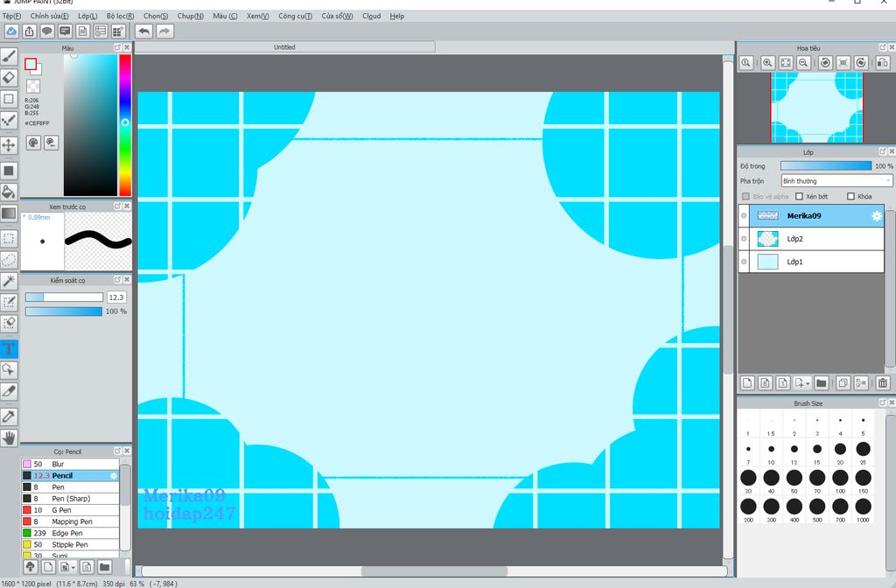Toggle visibility of Merika09 layer
Viewport: 896px width, 588px height.
pyautogui.click(x=744, y=216)
